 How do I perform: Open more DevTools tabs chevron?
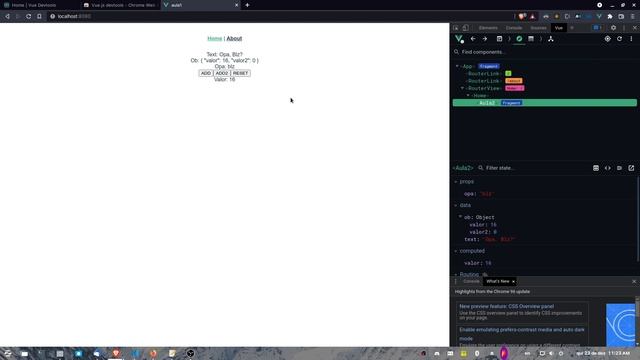tap(572, 28)
